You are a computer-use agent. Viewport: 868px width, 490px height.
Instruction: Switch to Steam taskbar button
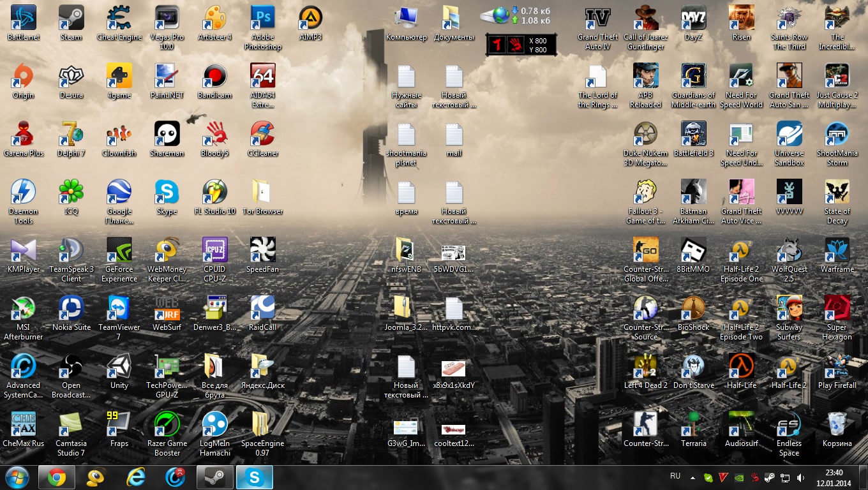coord(215,477)
